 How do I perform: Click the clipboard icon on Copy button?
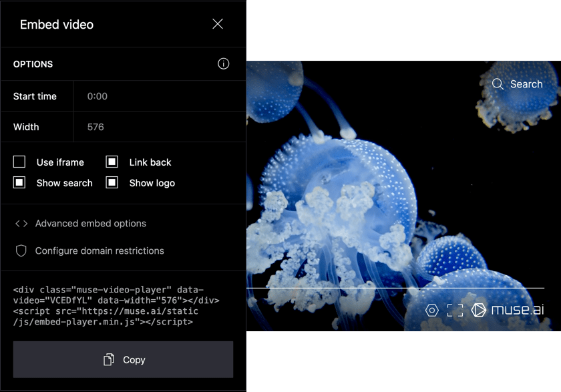[109, 360]
